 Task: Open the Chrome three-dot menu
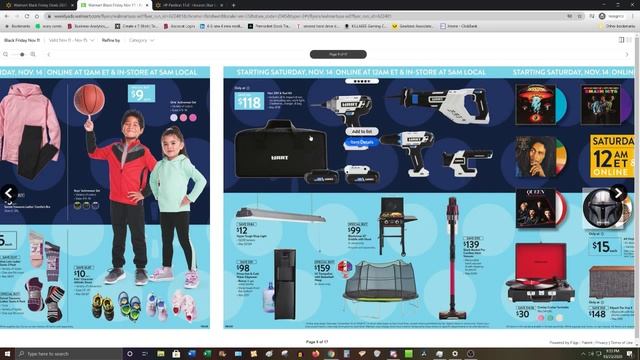[x=633, y=16]
